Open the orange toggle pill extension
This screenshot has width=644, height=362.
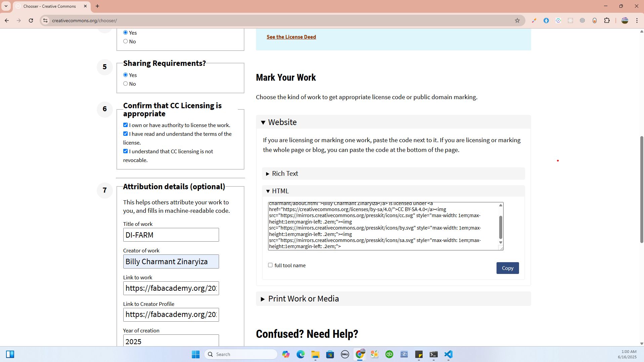(x=595, y=21)
